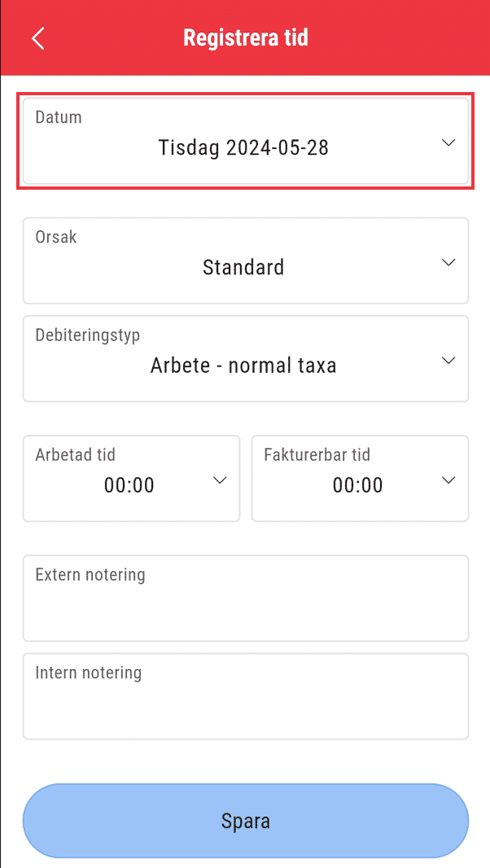Screen dimensions: 490x868
Task: Go back using the header arrow
Action: 37,38
